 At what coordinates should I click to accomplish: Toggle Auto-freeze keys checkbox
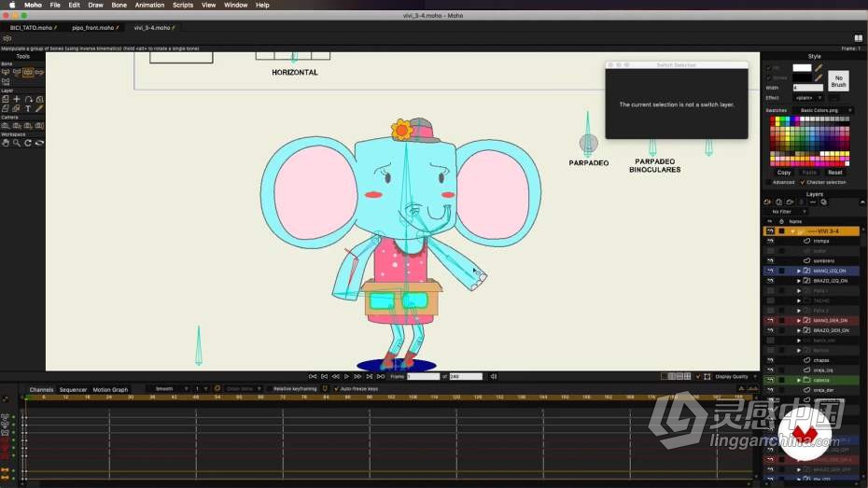point(336,389)
